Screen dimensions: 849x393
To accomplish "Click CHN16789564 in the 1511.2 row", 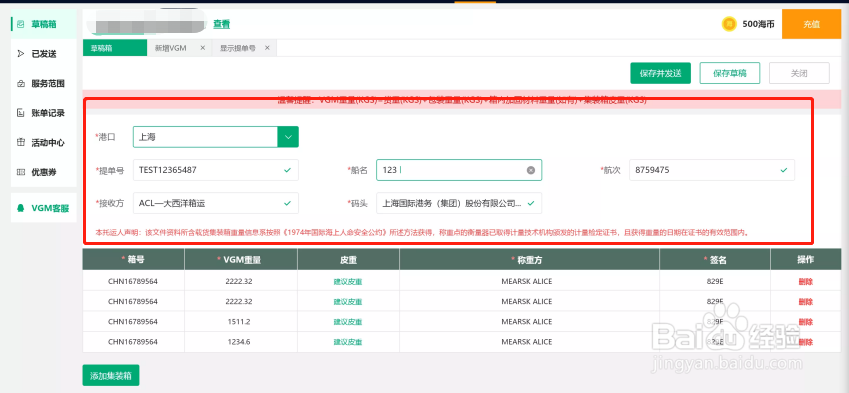I will 133,322.
